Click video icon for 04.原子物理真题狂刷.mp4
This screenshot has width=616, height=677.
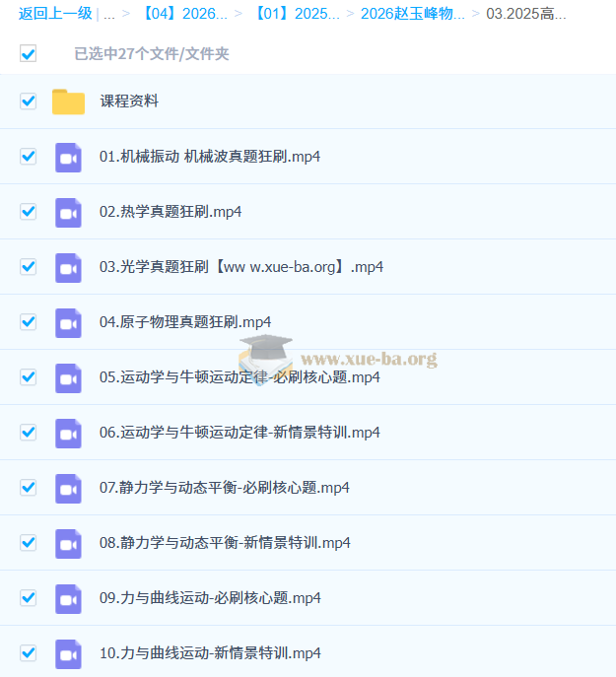click(x=68, y=323)
